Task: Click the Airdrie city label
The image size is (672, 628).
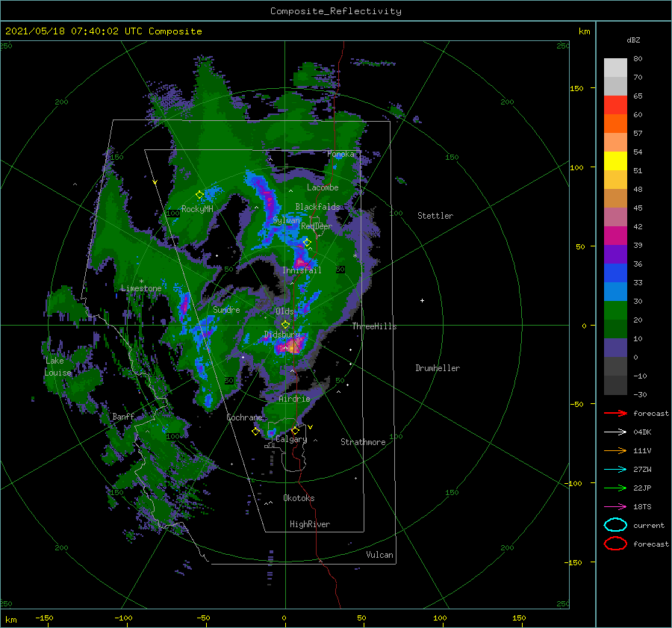Action: click(294, 399)
